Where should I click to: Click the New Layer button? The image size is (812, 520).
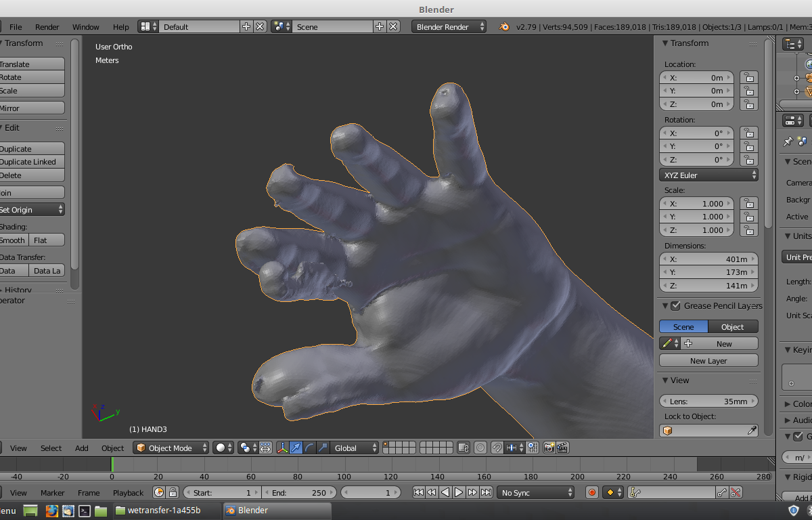708,360
